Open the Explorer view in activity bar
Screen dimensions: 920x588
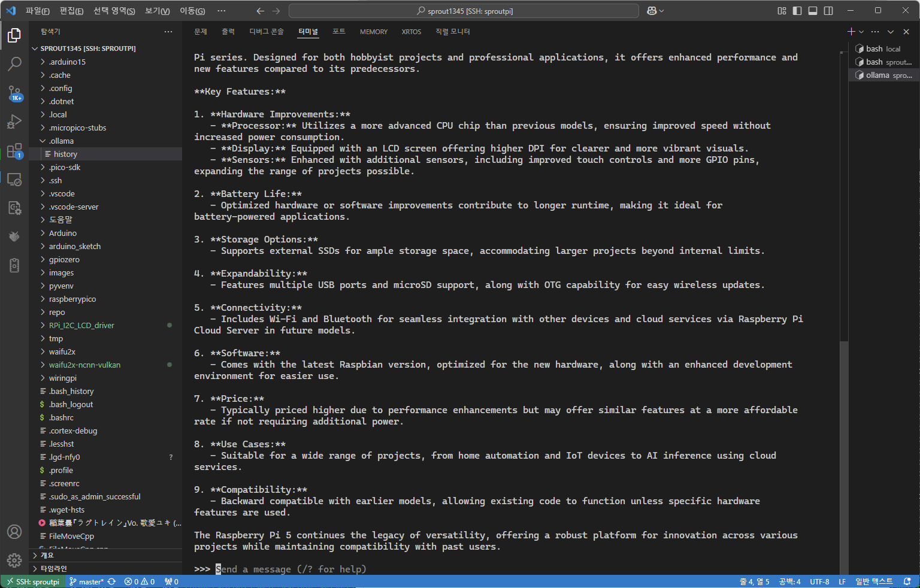pyautogui.click(x=14, y=36)
